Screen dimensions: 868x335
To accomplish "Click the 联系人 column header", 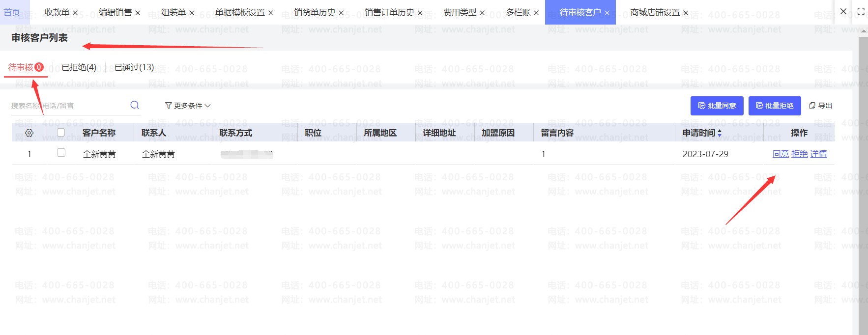I will 153,133.
